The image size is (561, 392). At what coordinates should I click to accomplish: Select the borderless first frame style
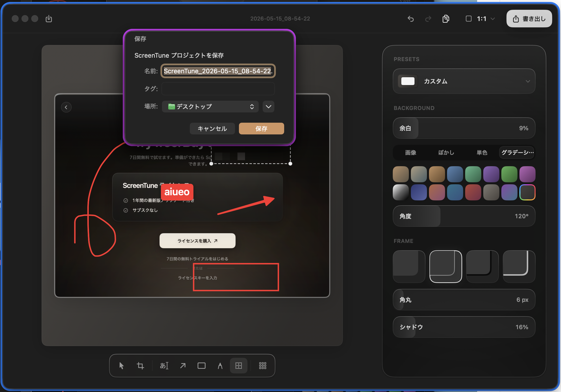point(409,267)
